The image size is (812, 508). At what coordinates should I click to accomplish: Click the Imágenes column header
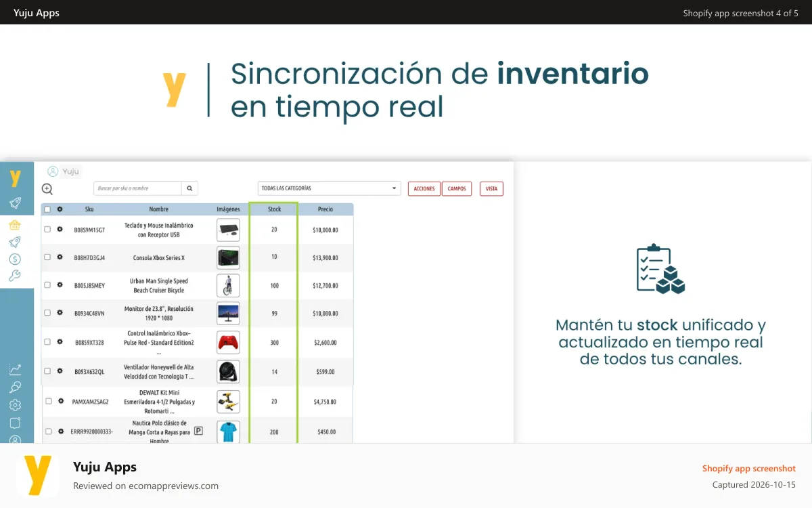pyautogui.click(x=228, y=209)
